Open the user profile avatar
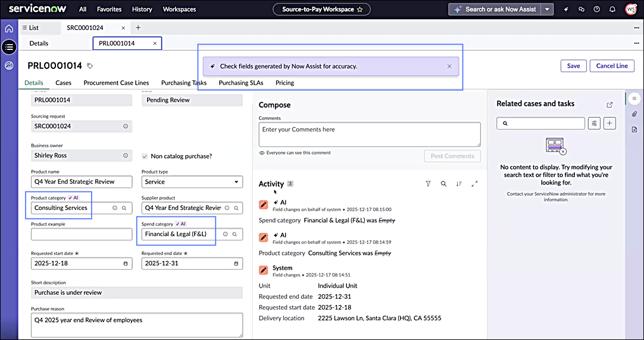The width and height of the screenshot is (644, 340). pos(630,9)
